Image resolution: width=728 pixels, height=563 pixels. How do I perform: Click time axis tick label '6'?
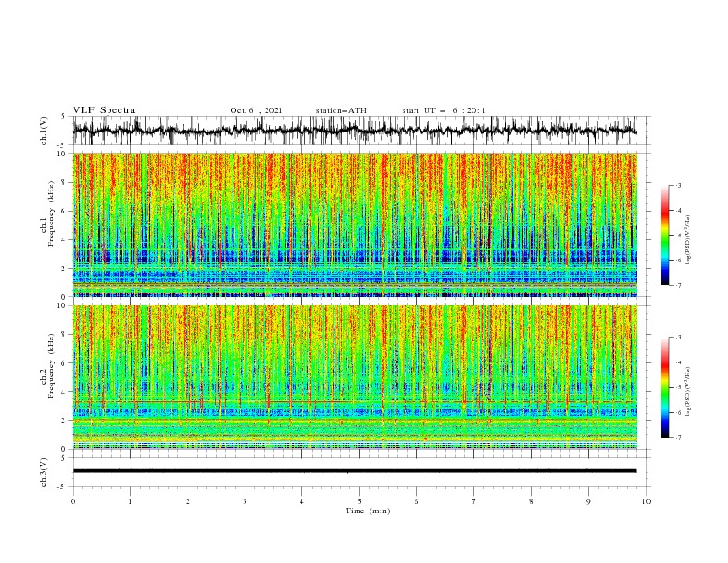coord(416,501)
